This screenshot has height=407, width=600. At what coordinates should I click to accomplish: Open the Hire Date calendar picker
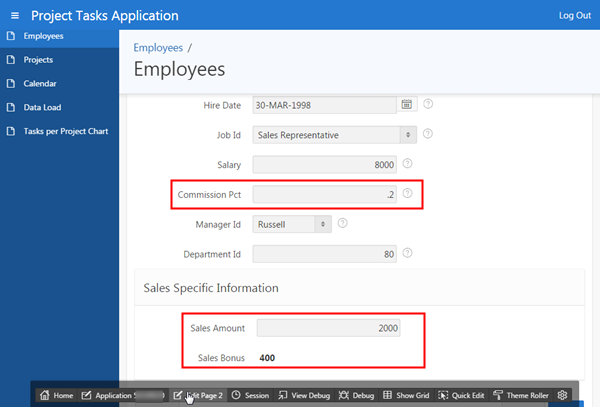(x=406, y=104)
